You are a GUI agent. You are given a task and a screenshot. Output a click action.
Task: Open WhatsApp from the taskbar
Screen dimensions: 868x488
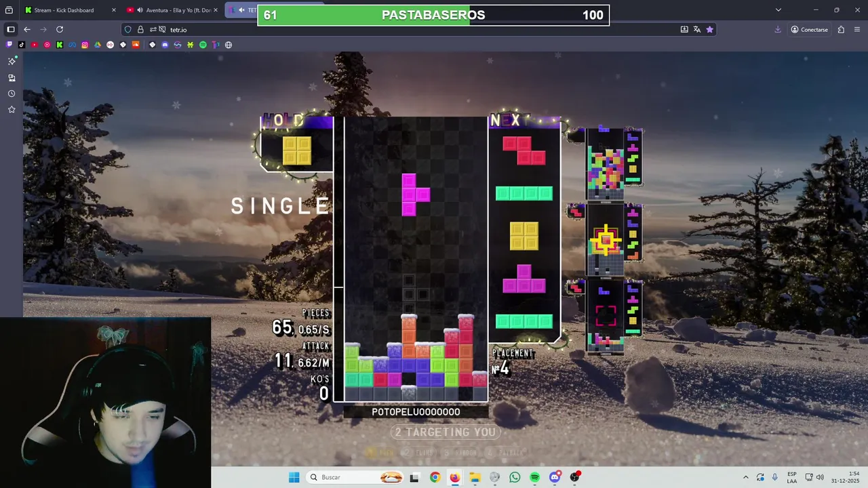pos(515,477)
